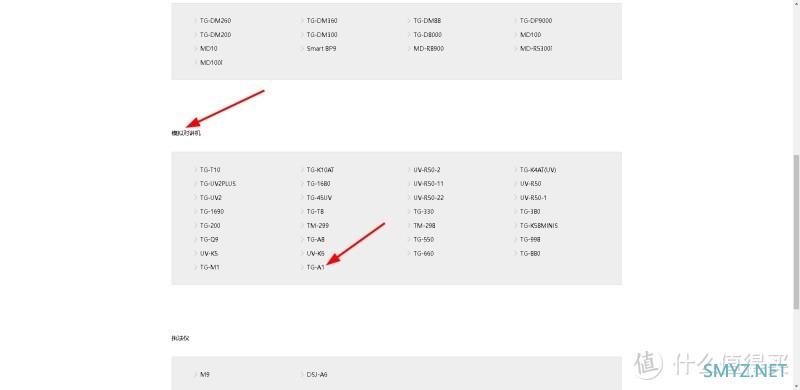Open the TG-DM360 product link
This screenshot has width=800, height=390.
click(322, 21)
